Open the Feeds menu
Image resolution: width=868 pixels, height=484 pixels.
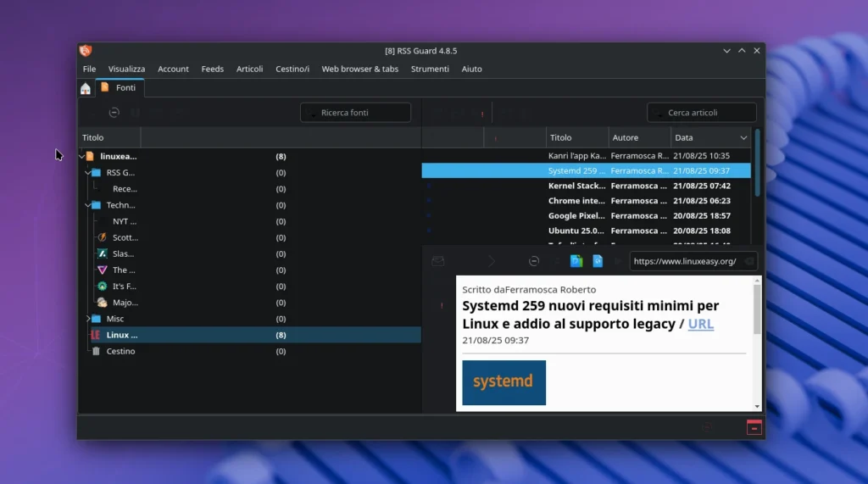coord(213,70)
